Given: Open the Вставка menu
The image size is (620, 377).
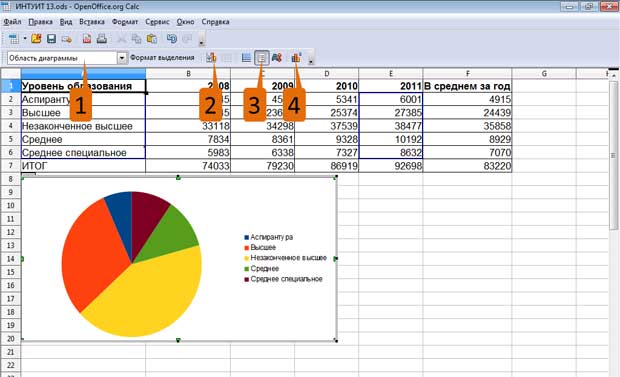Looking at the screenshot, I should (x=92, y=22).
